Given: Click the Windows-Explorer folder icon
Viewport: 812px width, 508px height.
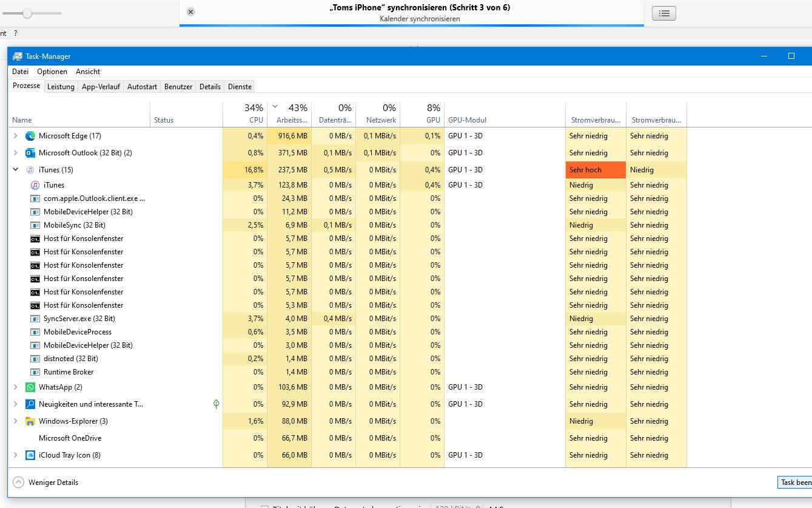Looking at the screenshot, I should pyautogui.click(x=30, y=421).
